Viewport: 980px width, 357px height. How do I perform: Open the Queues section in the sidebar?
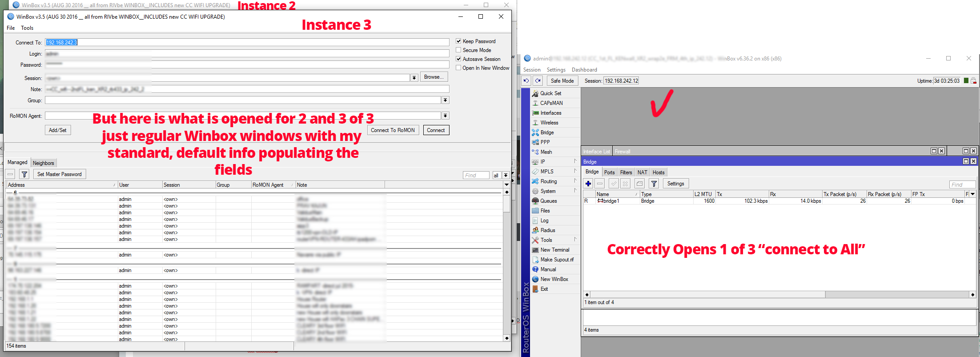[548, 201]
